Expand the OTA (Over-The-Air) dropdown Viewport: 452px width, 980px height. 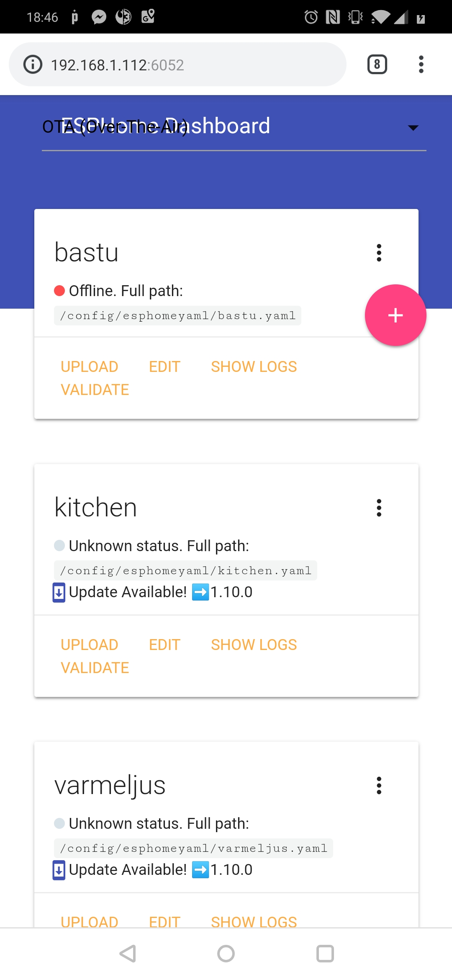point(412,127)
